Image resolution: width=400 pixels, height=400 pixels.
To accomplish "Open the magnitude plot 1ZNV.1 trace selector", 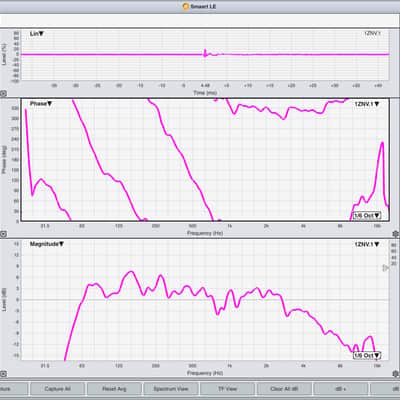I will pyautogui.click(x=367, y=244).
